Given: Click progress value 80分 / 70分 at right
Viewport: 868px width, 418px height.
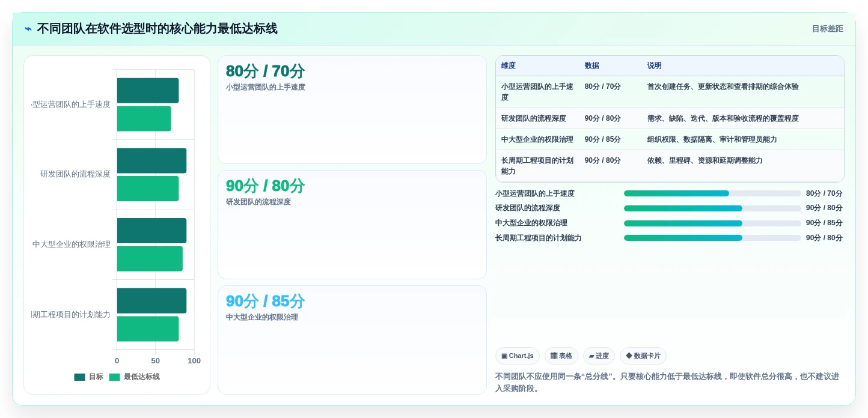Looking at the screenshot, I should click(824, 193).
